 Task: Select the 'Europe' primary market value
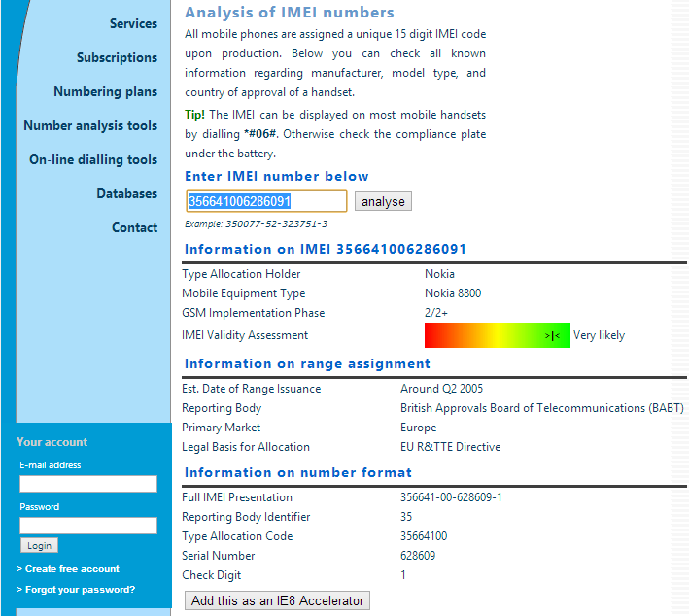418,428
